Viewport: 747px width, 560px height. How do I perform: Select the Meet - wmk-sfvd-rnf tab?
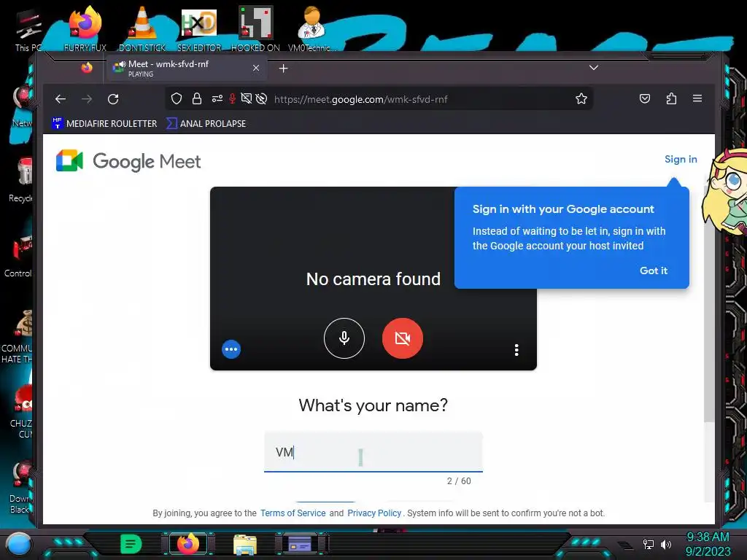(x=186, y=68)
